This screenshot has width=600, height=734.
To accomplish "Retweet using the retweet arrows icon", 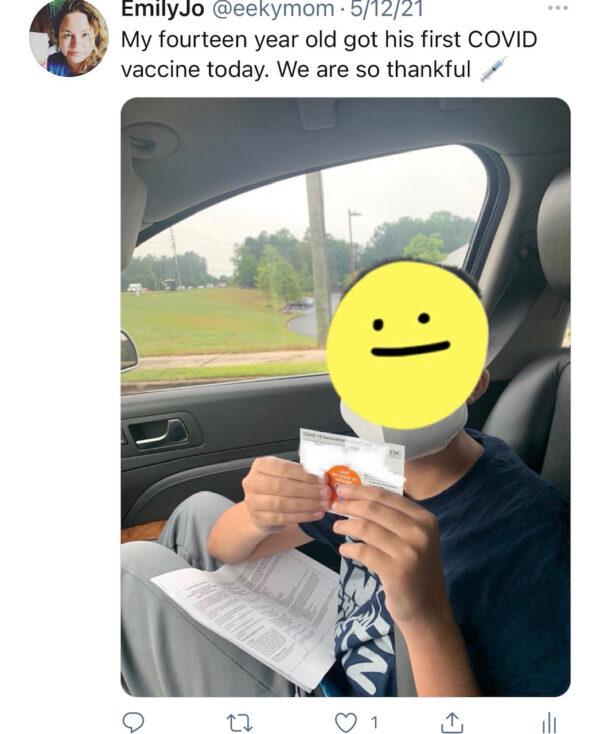I will tap(240, 723).
